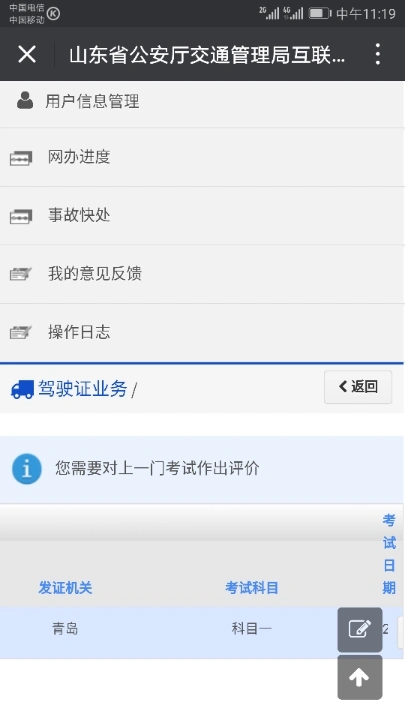Tap the floating edit pencil button
This screenshot has width=405, height=720.
pyautogui.click(x=360, y=629)
